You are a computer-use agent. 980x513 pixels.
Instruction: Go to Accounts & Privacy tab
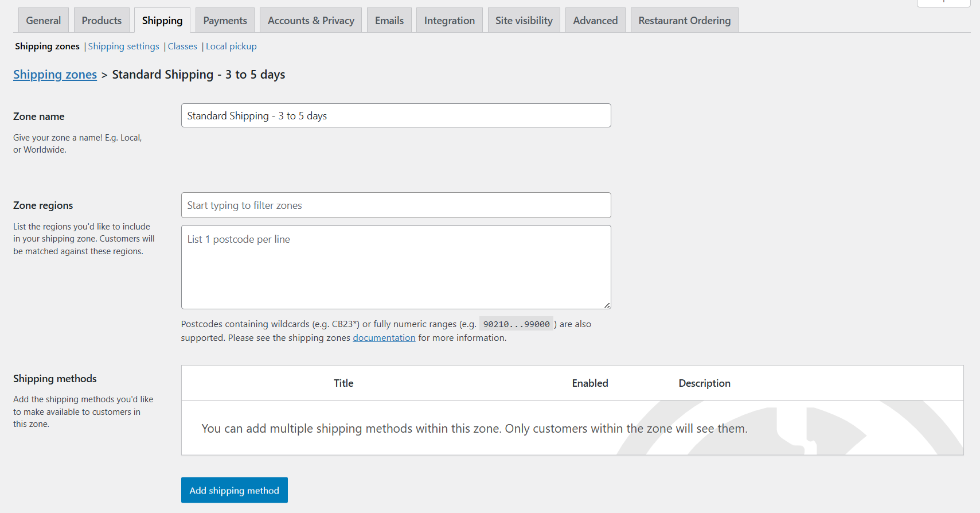point(311,20)
